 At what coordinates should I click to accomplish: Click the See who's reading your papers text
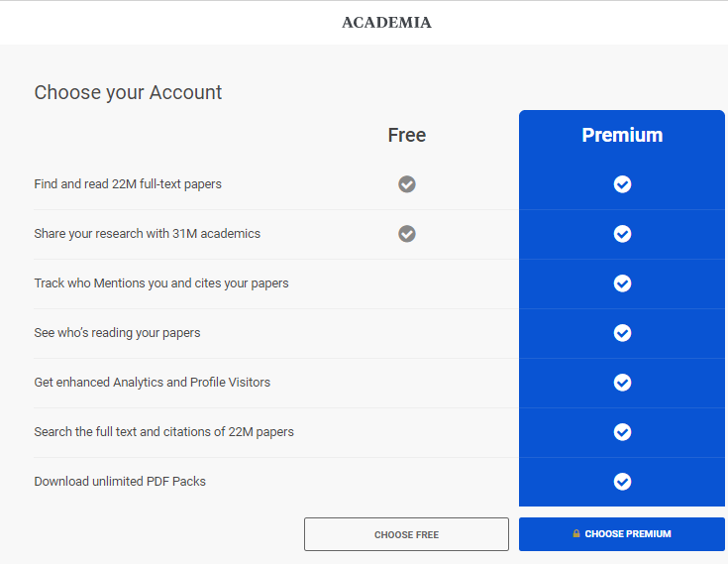117,333
